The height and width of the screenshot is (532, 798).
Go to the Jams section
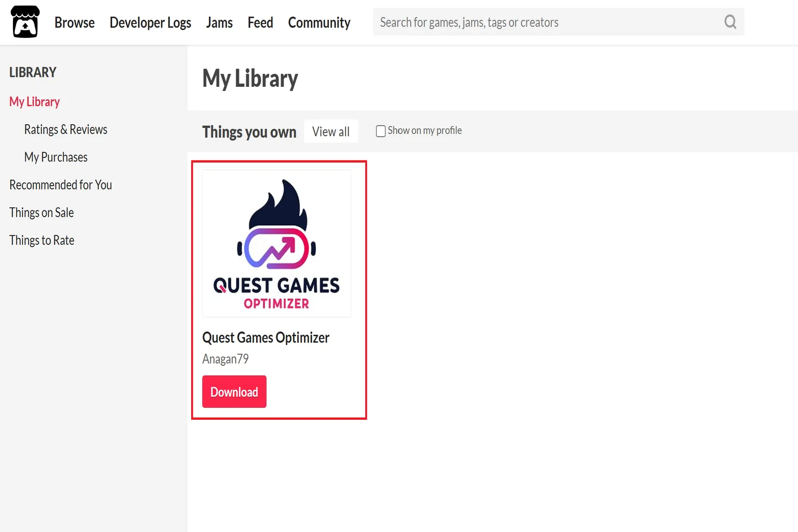point(219,22)
